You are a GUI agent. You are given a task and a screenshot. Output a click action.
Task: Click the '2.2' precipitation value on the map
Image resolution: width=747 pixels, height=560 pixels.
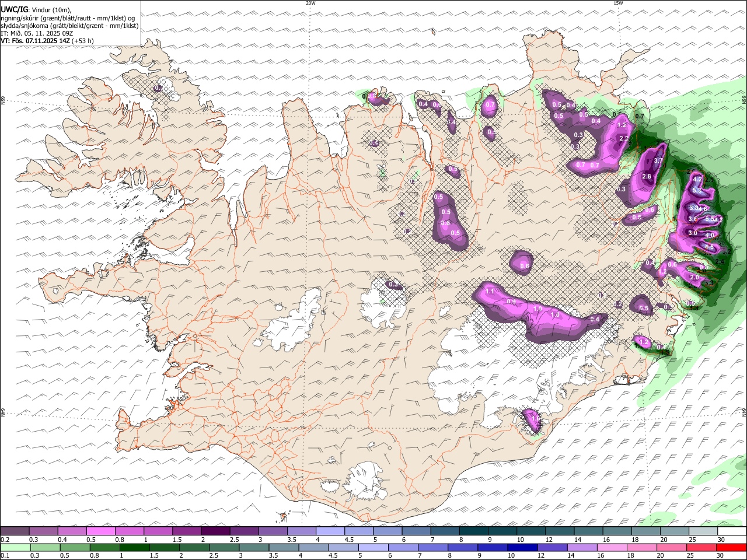pos(624,139)
